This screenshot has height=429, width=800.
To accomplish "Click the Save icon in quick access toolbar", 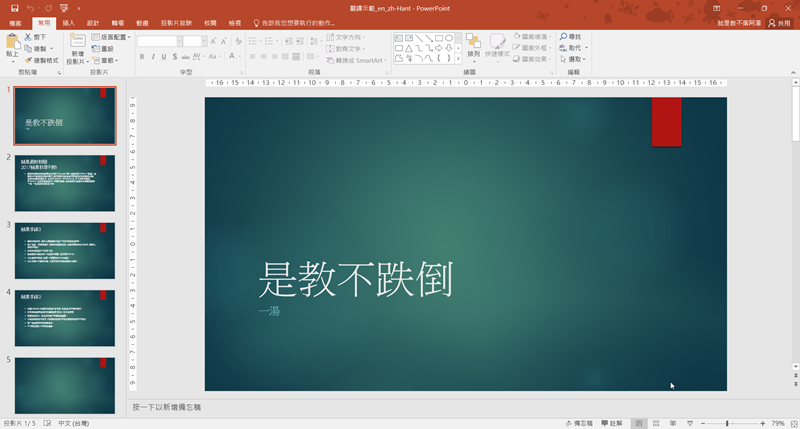I will (x=15, y=8).
